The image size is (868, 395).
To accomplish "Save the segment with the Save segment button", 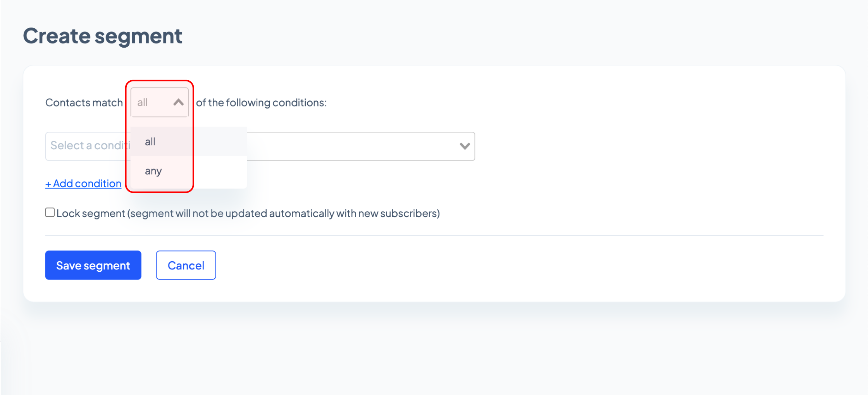I will pyautogui.click(x=93, y=265).
